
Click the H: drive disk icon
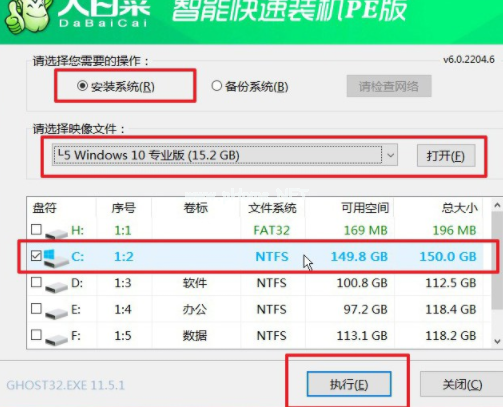click(x=56, y=233)
